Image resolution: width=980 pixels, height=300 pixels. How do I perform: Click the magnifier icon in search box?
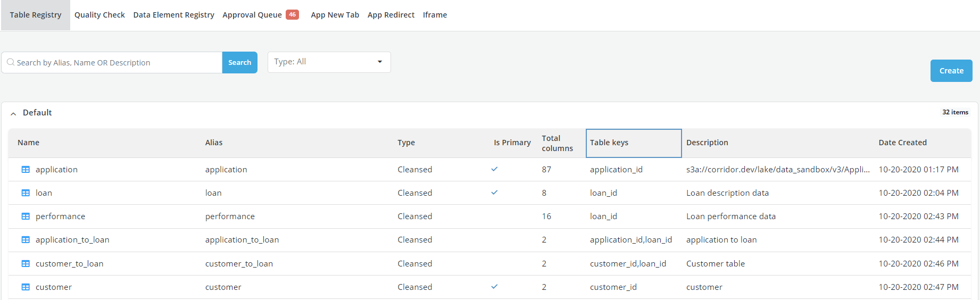(x=11, y=63)
